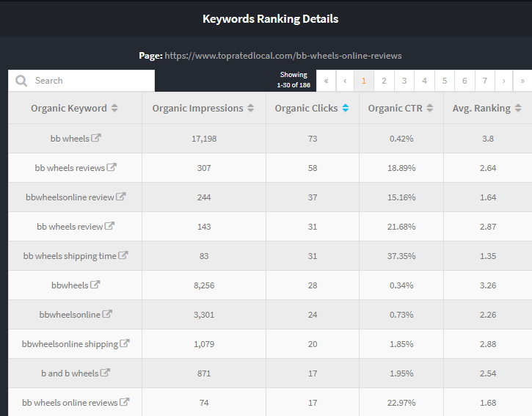This screenshot has height=416, width=532.
Task: Click keyword text bb wheels online reviews
Action: [70, 403]
